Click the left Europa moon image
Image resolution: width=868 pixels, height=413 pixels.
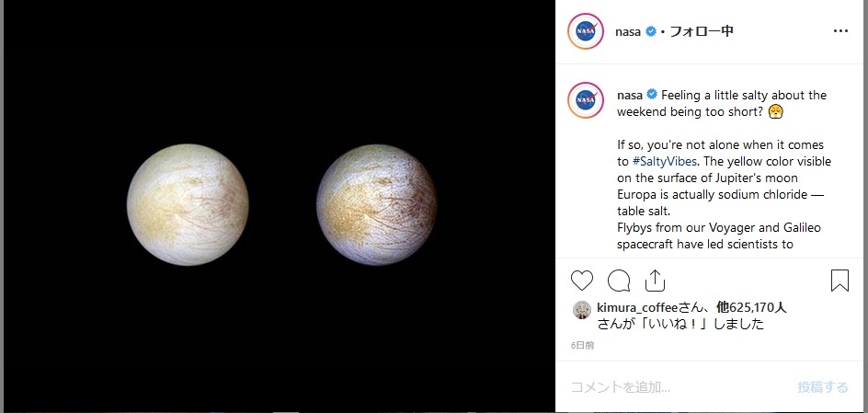pos(188,205)
